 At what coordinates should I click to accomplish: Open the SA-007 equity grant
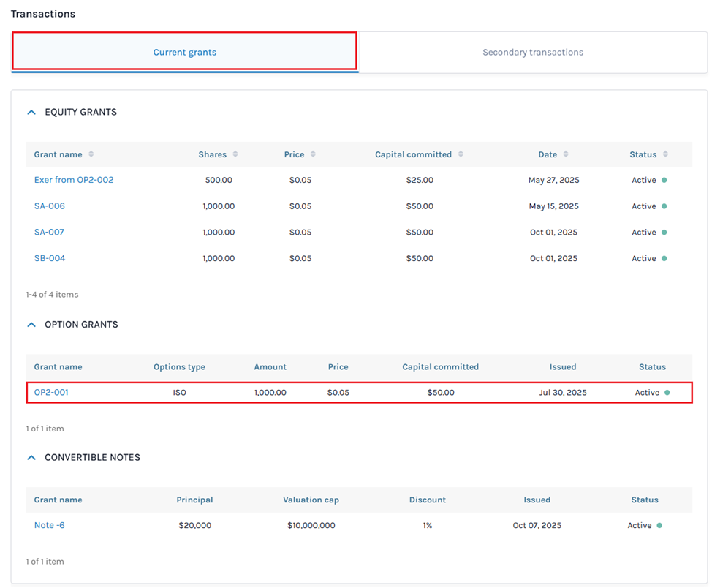click(49, 233)
